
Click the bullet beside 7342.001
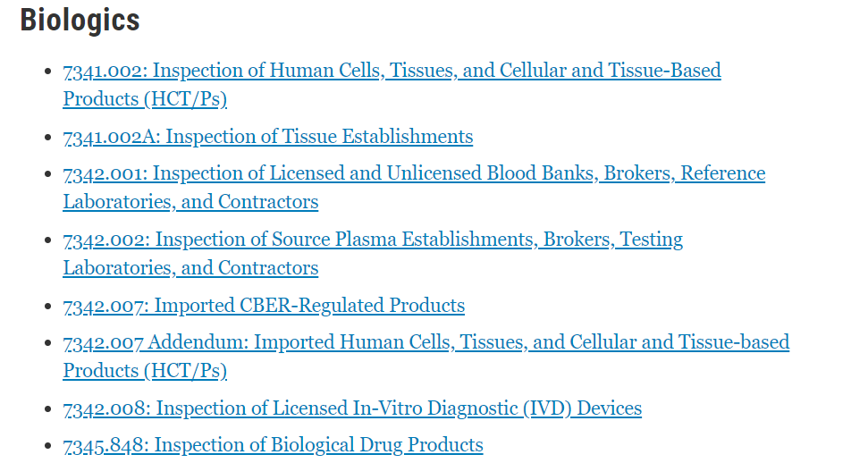[x=47, y=174]
